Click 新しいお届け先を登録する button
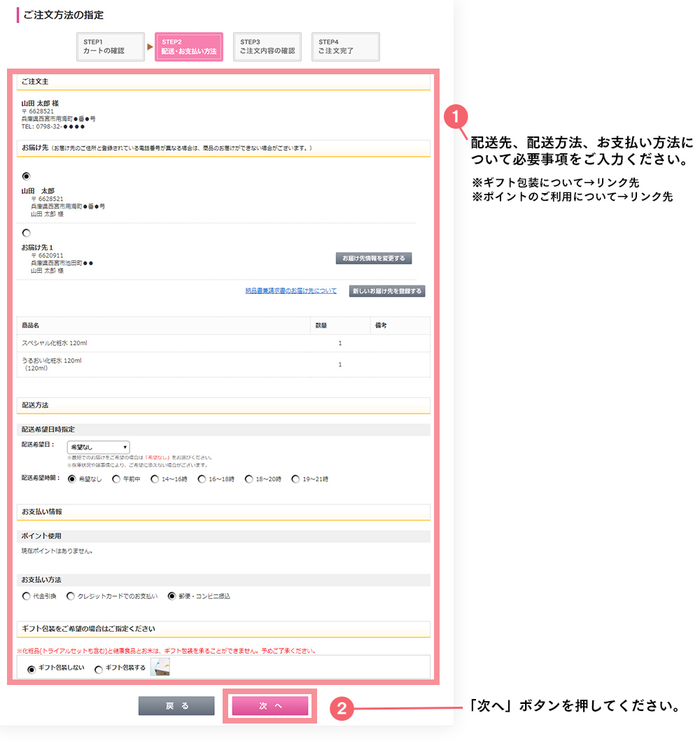Screen dimensions: 700x755 [387, 291]
